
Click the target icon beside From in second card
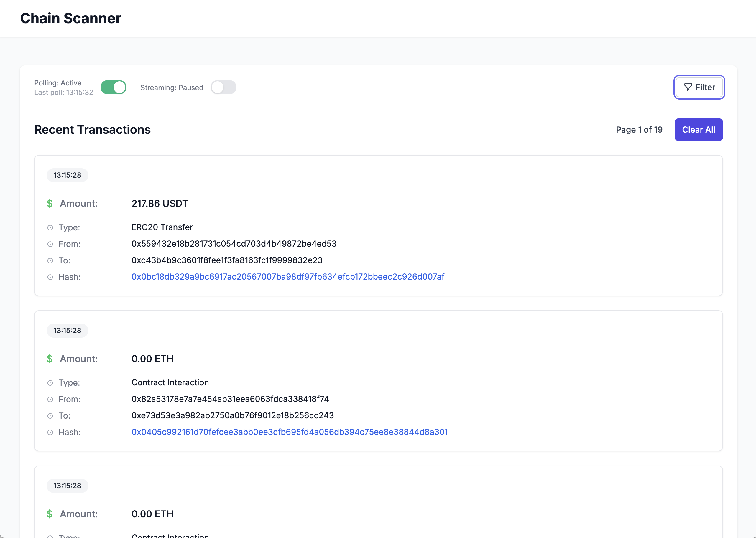50,400
